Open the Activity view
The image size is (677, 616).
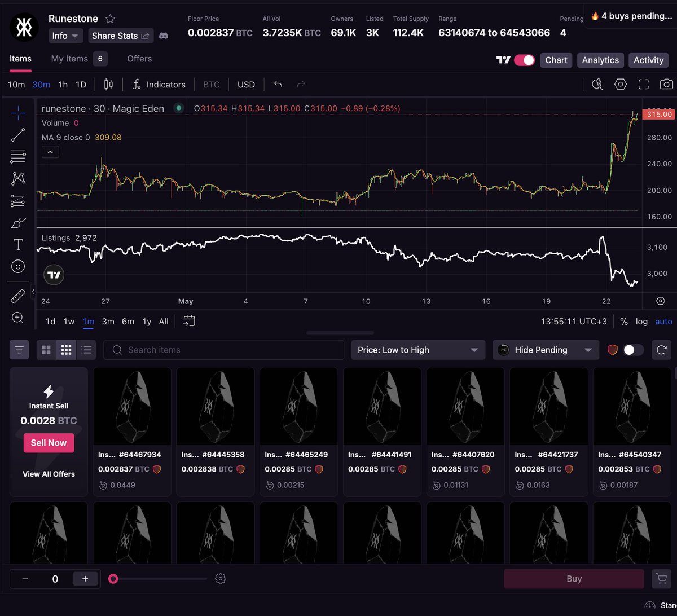648,60
